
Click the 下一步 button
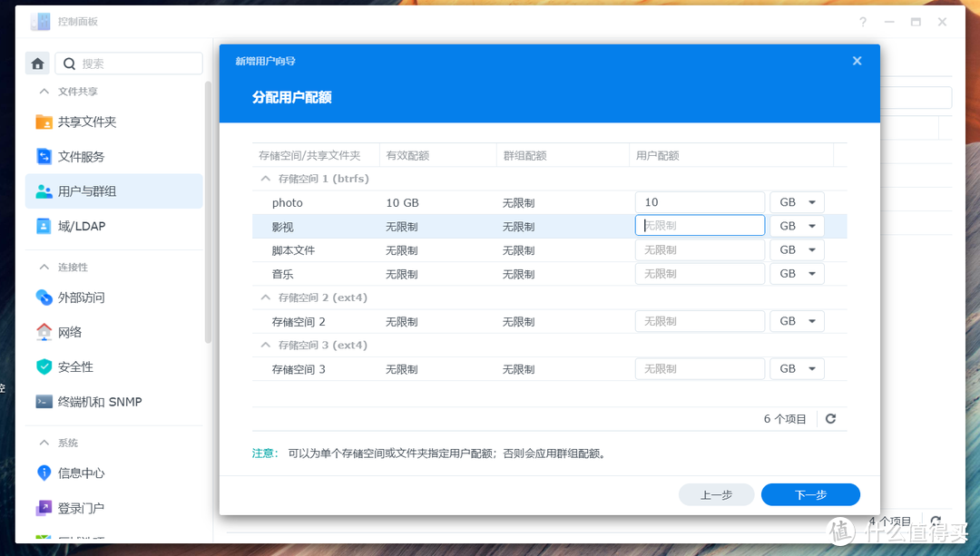tap(809, 494)
